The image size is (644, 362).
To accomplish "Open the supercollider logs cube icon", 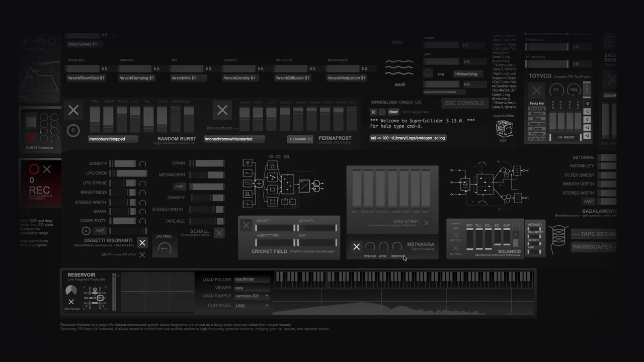I will click(504, 128).
